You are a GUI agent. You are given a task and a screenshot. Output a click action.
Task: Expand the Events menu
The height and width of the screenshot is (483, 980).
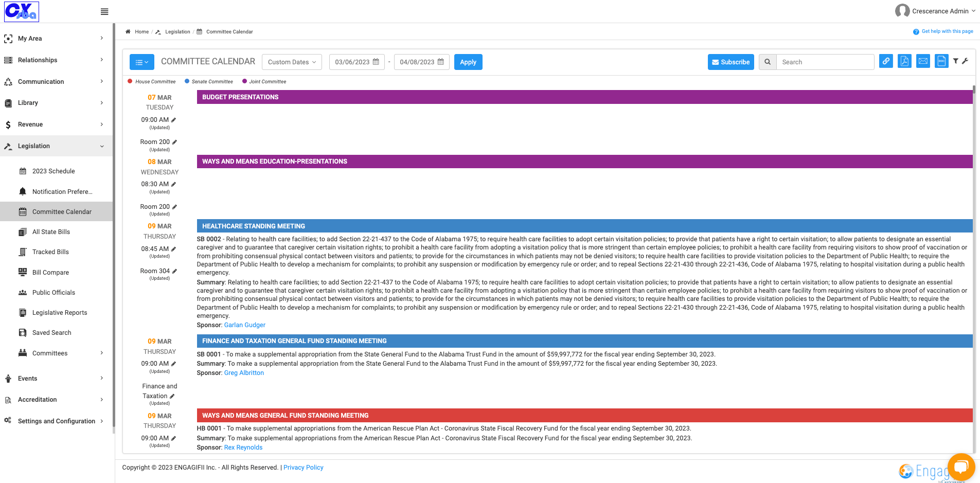(57, 379)
